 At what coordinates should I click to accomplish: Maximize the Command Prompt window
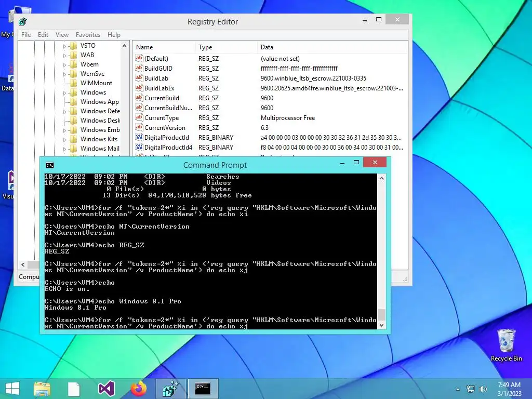click(x=356, y=163)
